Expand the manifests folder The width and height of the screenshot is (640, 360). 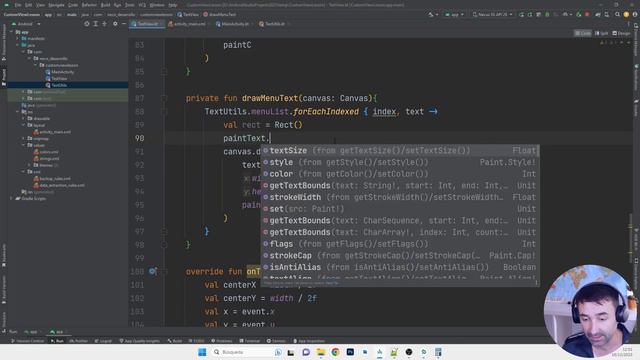[18, 38]
